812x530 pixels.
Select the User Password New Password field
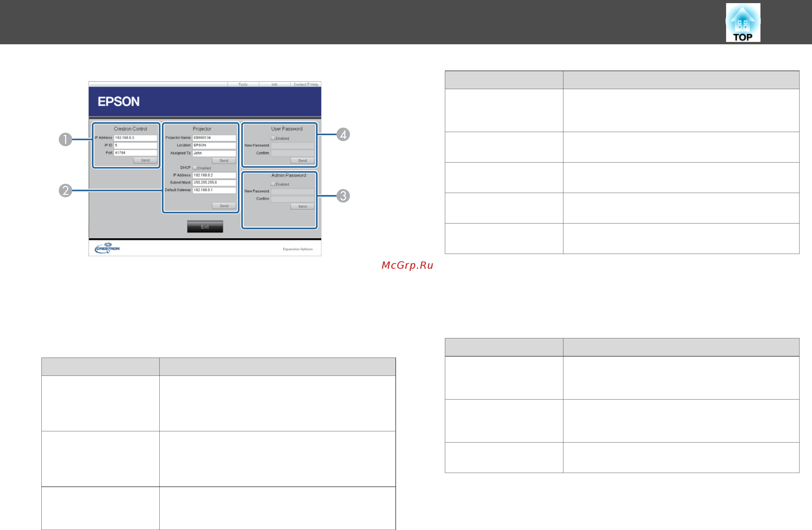tap(292, 146)
